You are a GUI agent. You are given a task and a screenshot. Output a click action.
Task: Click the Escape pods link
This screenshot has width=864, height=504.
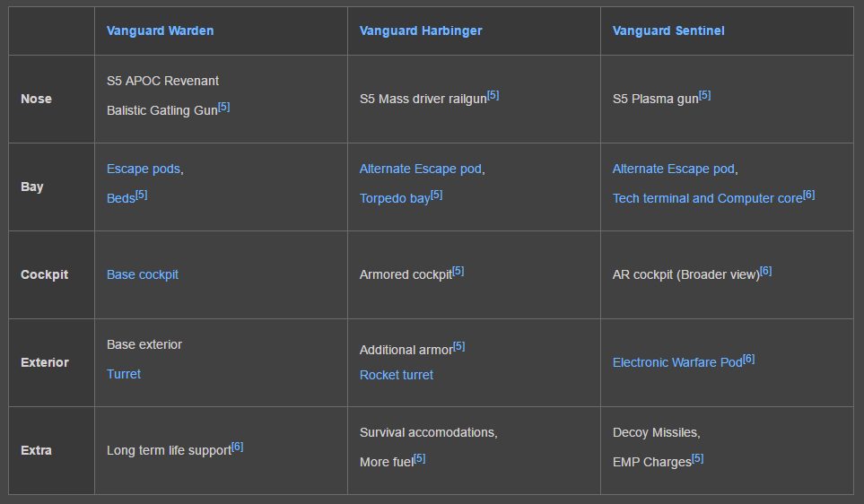144,169
